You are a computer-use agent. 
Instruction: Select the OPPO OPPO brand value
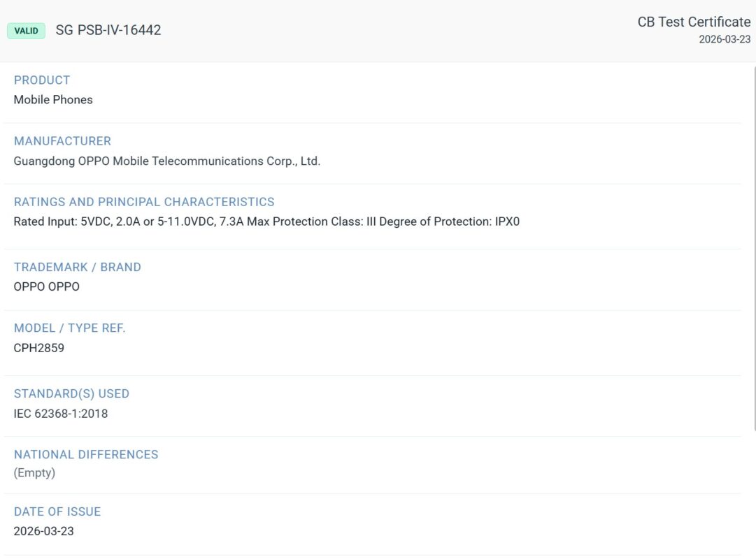(x=47, y=286)
